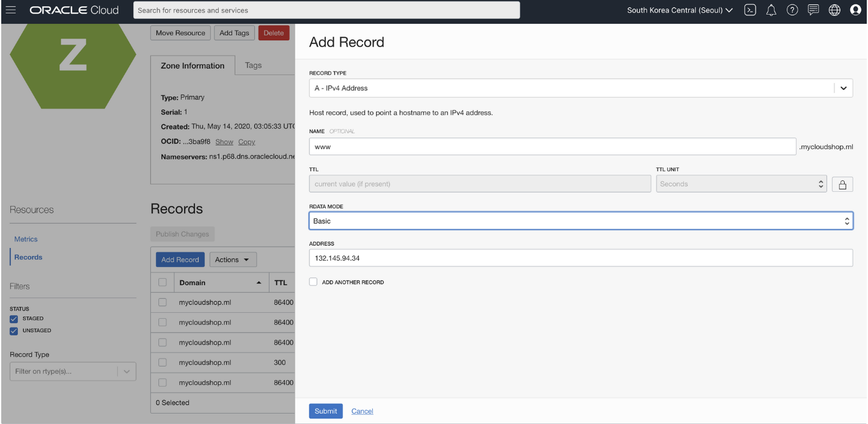Open the Actions dropdown
This screenshot has width=868, height=424.
click(x=233, y=260)
